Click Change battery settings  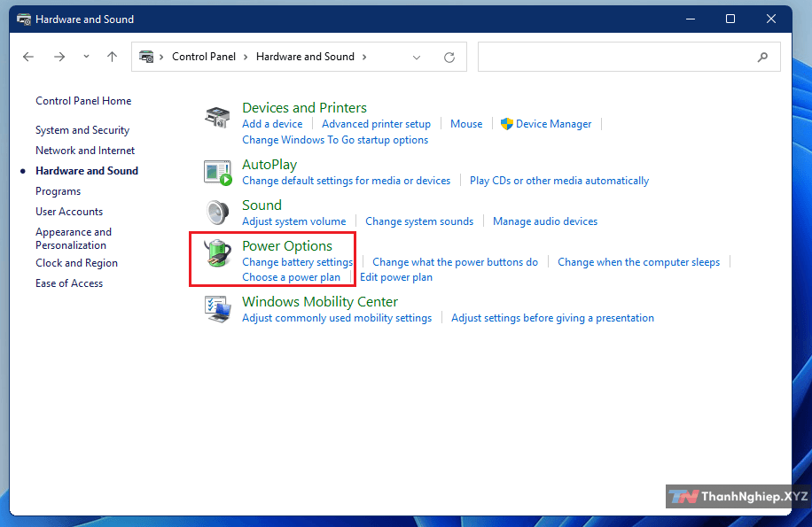tap(297, 262)
